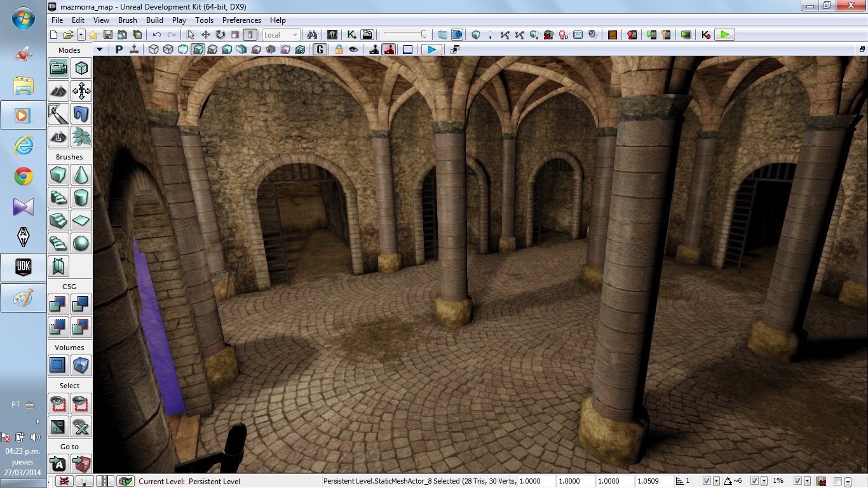
Task: Activate the Terrain editing mode icon
Action: [x=58, y=91]
